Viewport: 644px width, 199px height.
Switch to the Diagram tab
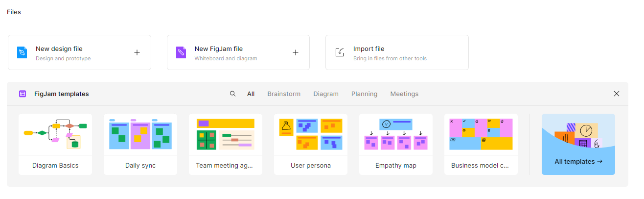[326, 94]
